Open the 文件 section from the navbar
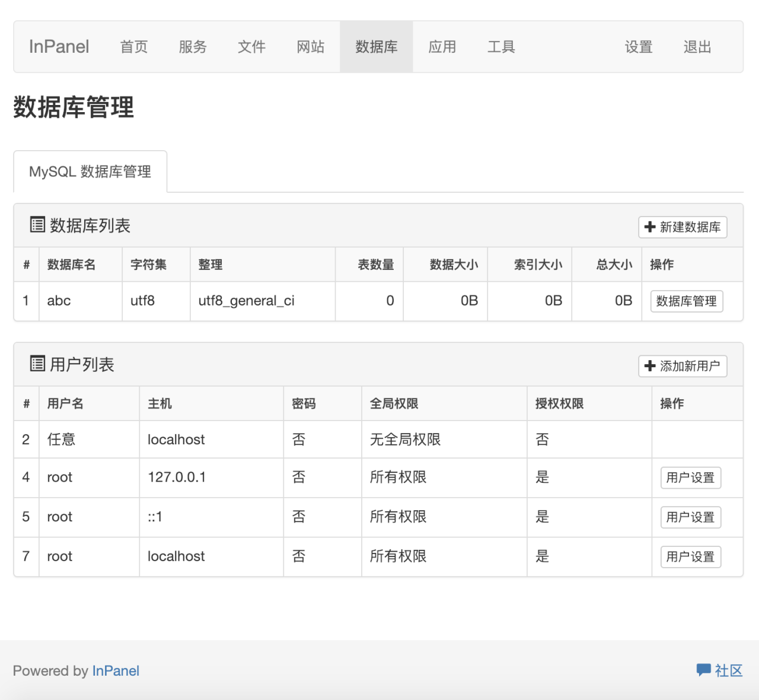759x700 pixels. [251, 46]
